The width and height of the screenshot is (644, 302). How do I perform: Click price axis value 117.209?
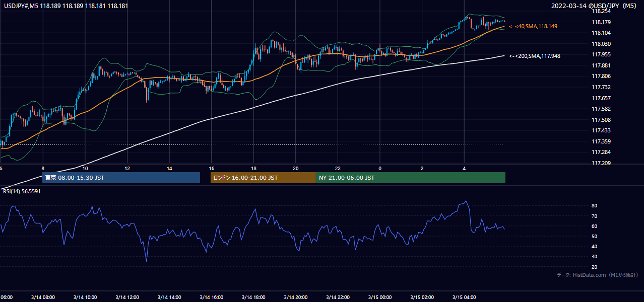(601, 163)
